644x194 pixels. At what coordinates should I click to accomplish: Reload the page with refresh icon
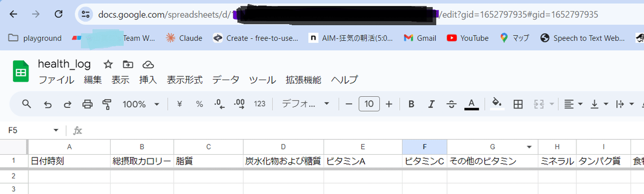click(x=59, y=15)
